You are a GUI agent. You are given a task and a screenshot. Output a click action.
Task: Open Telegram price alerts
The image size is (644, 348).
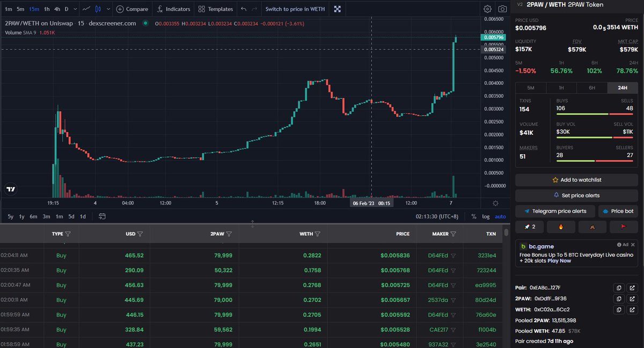click(555, 211)
